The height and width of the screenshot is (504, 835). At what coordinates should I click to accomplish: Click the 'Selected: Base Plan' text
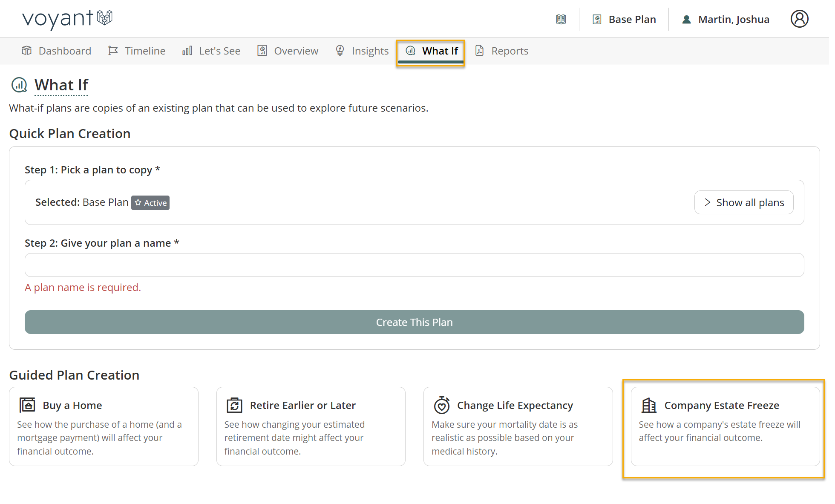point(82,202)
